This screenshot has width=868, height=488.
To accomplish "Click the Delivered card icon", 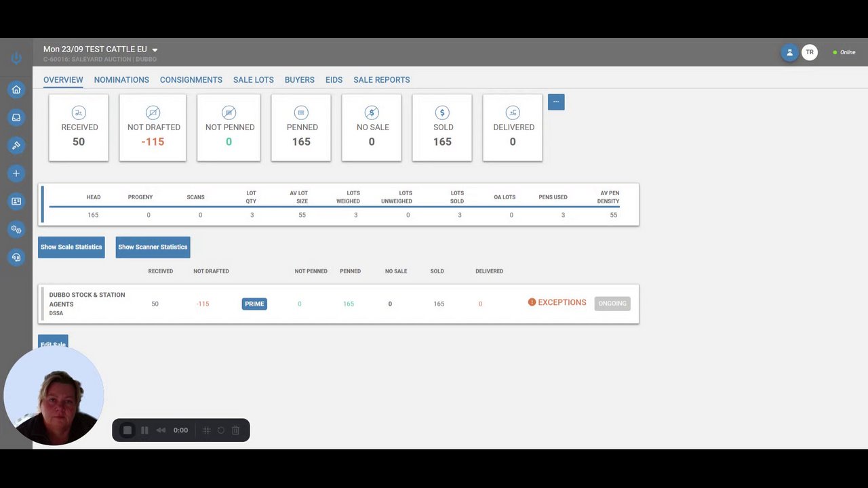I will (x=513, y=113).
